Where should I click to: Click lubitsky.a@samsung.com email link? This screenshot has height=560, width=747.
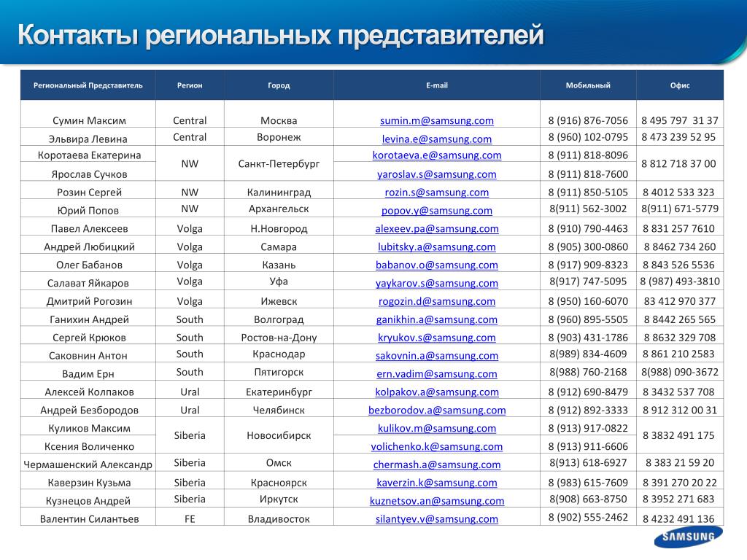[437, 246]
